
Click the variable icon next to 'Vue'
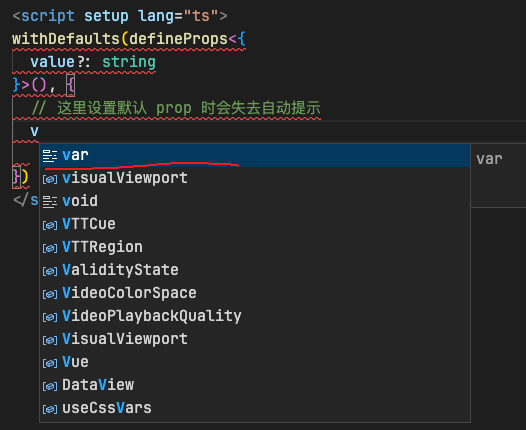[50, 363]
